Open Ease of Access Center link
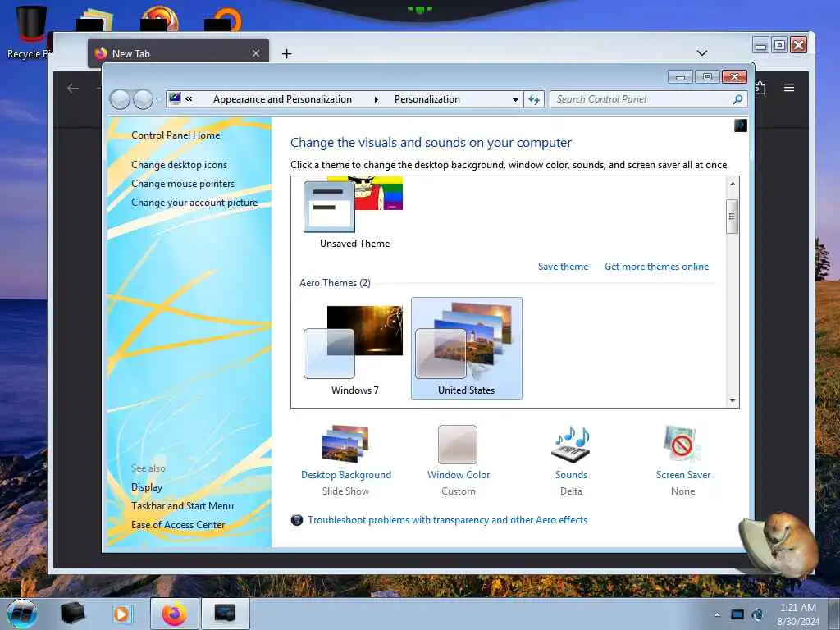This screenshot has height=630, width=840. click(x=178, y=524)
